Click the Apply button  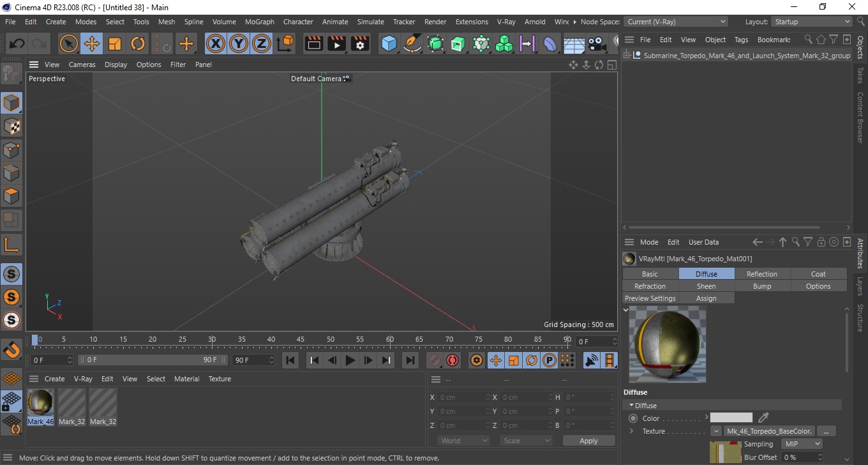tap(588, 441)
